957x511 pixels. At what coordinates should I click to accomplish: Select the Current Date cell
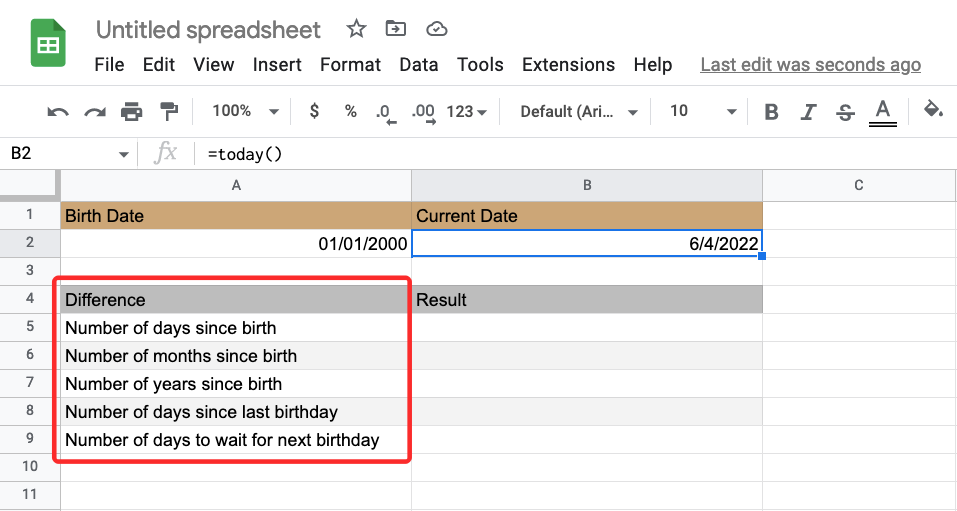click(587, 216)
